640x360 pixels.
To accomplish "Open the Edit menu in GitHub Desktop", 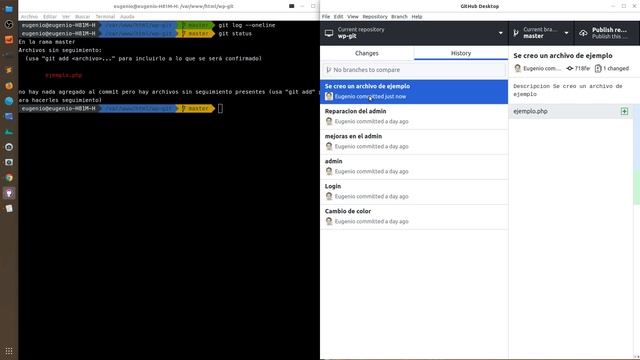I will [x=338, y=17].
